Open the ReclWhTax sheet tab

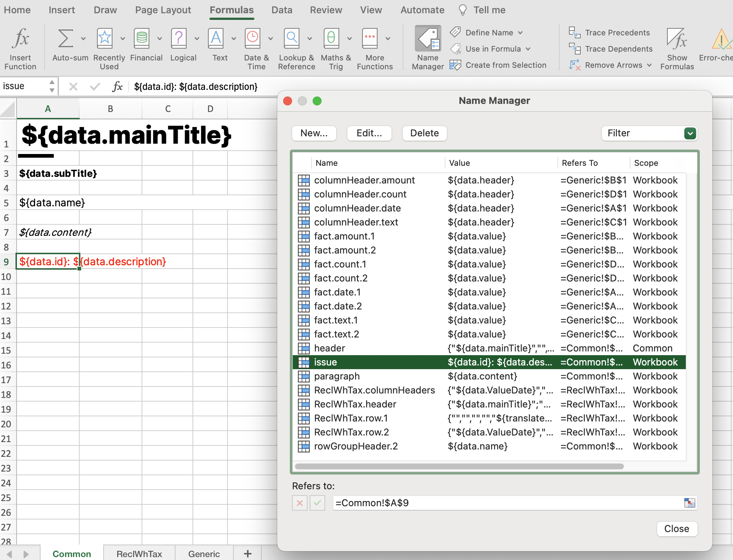139,553
